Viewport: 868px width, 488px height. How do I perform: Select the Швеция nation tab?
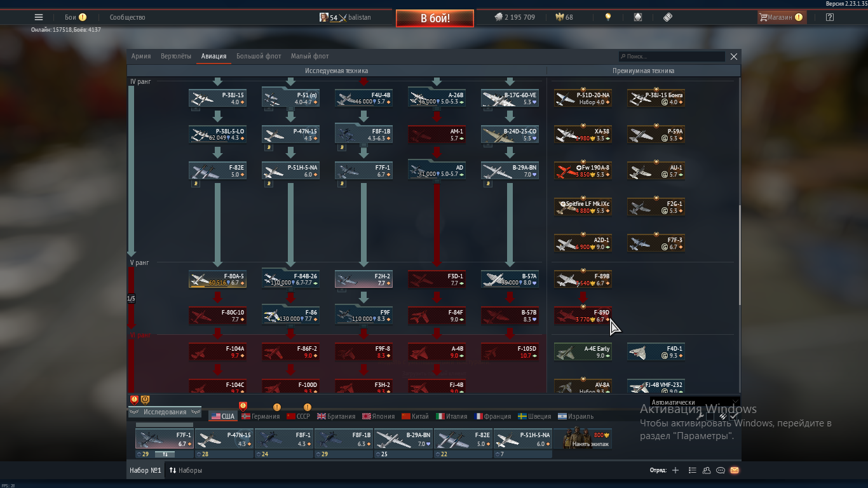(x=534, y=416)
